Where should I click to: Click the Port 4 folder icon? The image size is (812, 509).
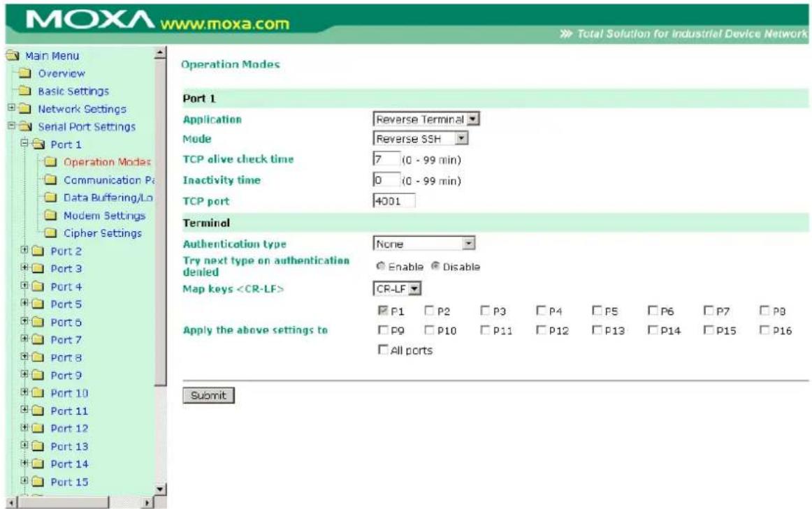38,286
